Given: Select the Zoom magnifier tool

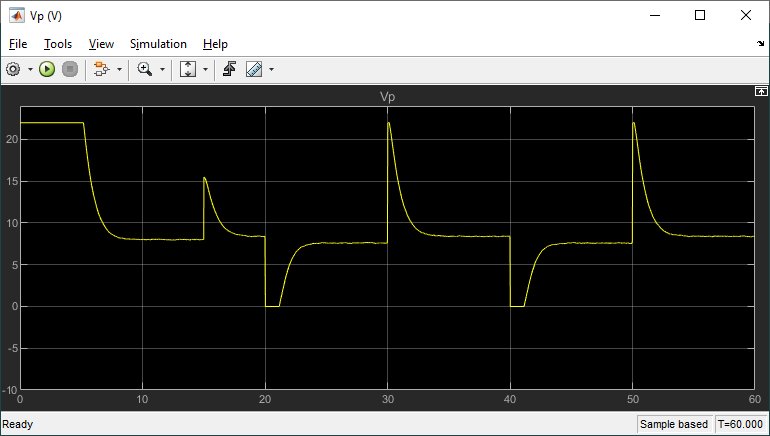Looking at the screenshot, I should click(x=145, y=69).
